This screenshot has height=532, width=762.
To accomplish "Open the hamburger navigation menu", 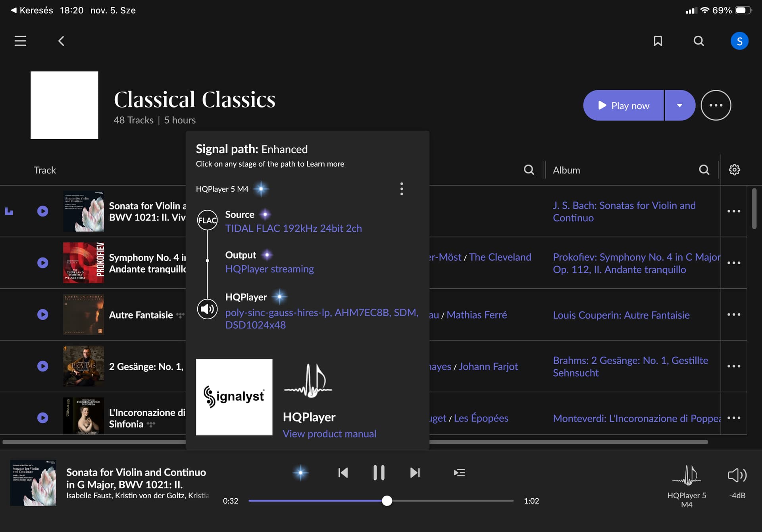I will [20, 41].
